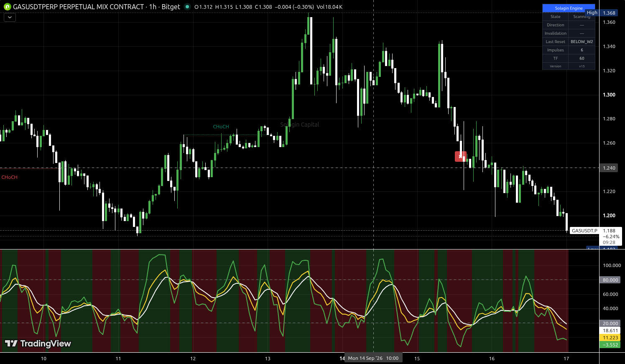Click date 16 on the time axis
This screenshot has height=364, width=625.
492,359
